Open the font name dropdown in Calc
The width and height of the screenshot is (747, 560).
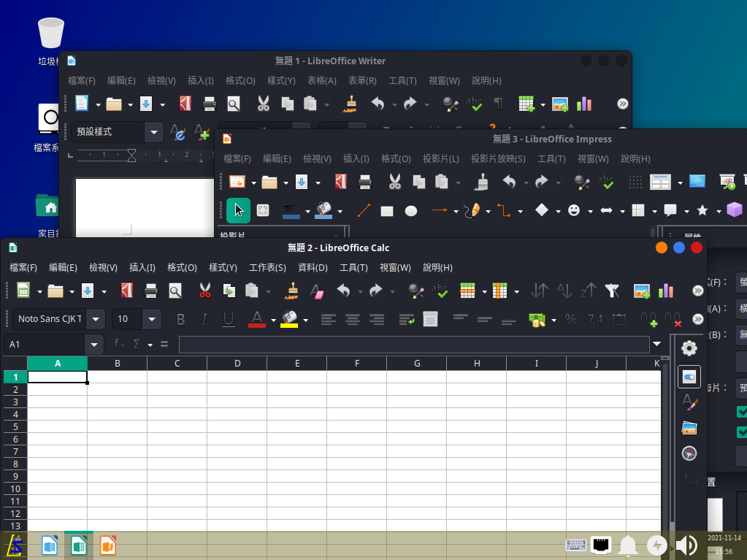[96, 319]
